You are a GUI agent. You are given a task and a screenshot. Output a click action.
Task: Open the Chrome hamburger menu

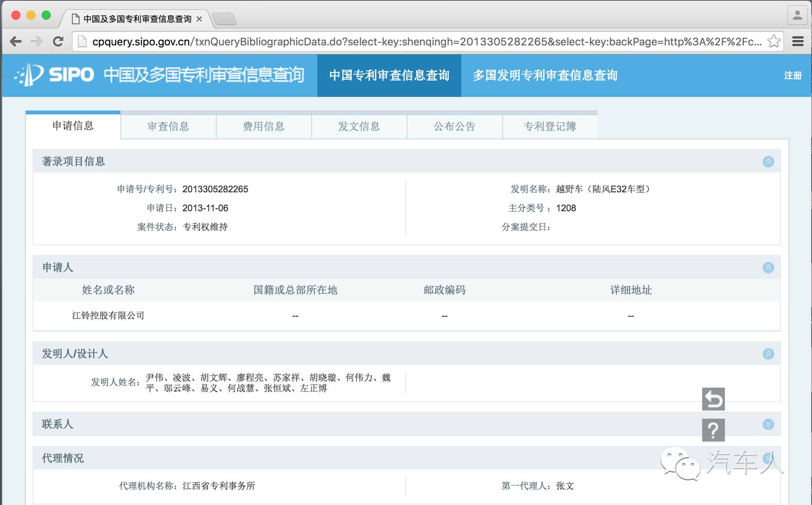(798, 41)
